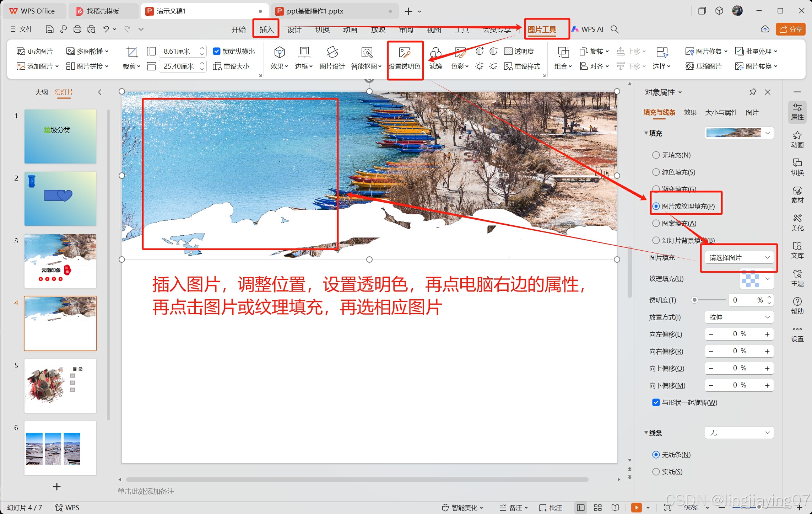Expand the placement mode 拉伸 dropdown
This screenshot has height=514, width=812.
[x=739, y=317]
